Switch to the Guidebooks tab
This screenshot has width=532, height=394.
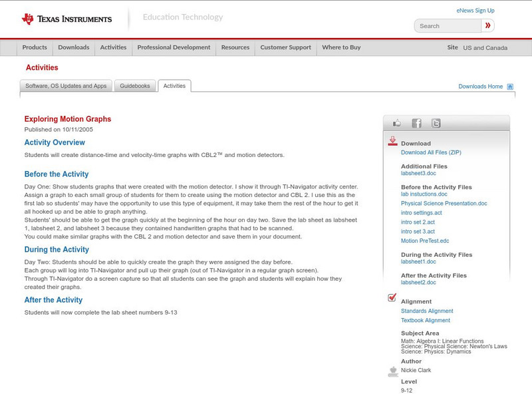135,86
